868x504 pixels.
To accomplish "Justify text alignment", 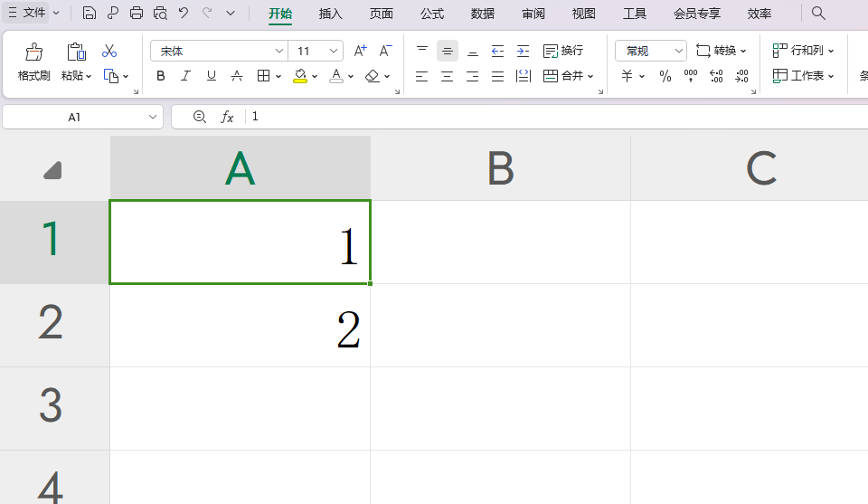I will [497, 76].
